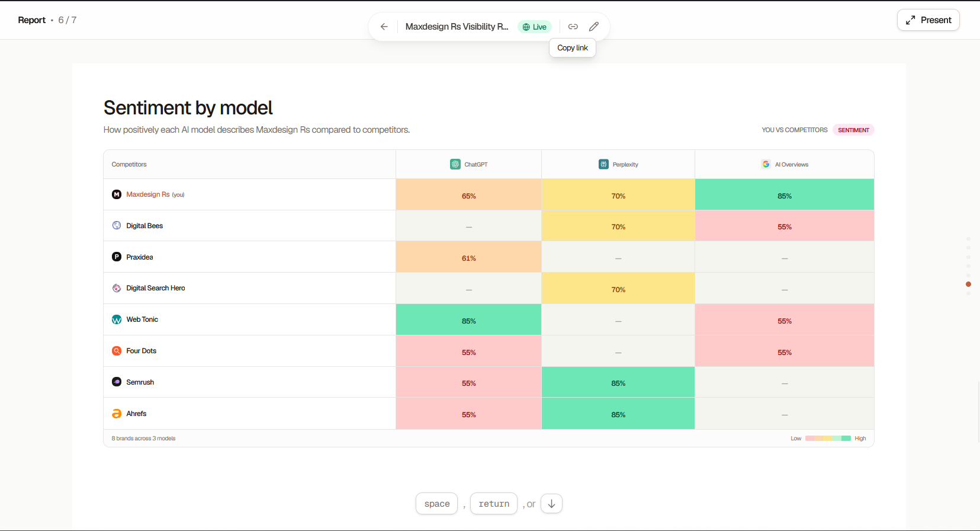The image size is (980, 531).
Task: Click the Maxdesign Rs (you) row name
Action: [x=155, y=194]
